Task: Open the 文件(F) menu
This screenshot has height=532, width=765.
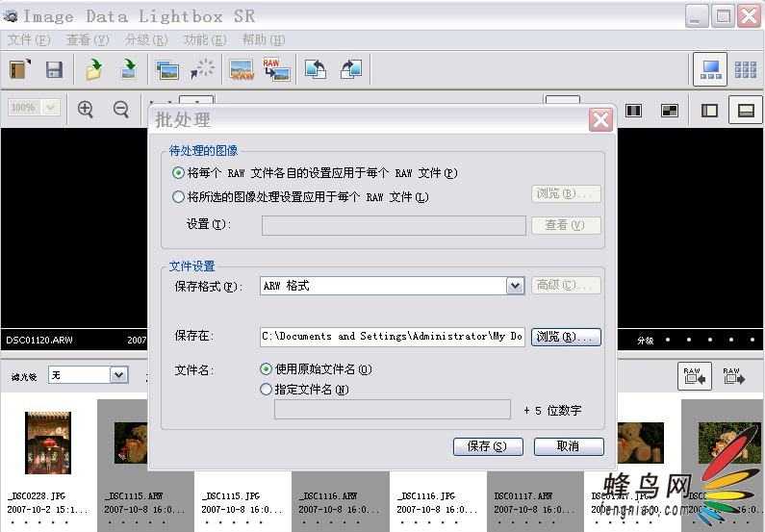Action: point(29,40)
